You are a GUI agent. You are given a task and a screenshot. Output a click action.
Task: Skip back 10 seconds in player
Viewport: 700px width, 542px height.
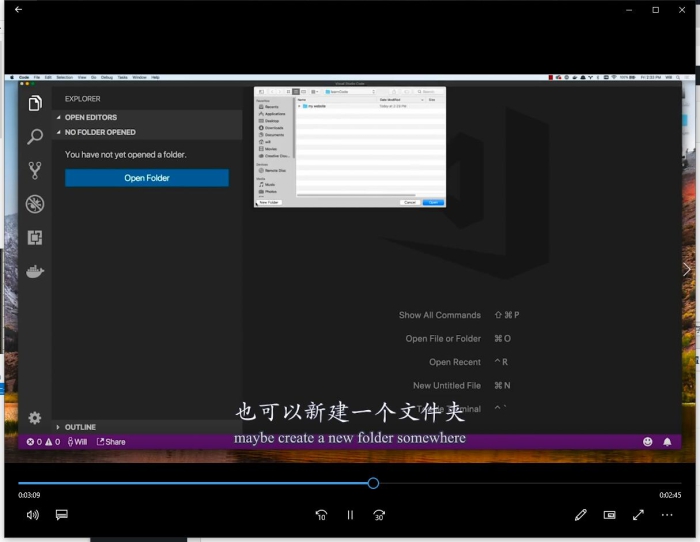coord(321,515)
